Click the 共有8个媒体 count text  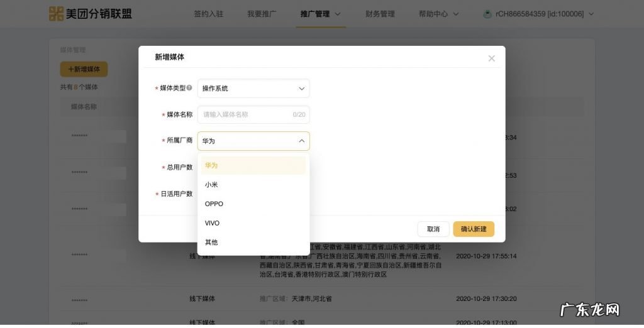[x=79, y=87]
